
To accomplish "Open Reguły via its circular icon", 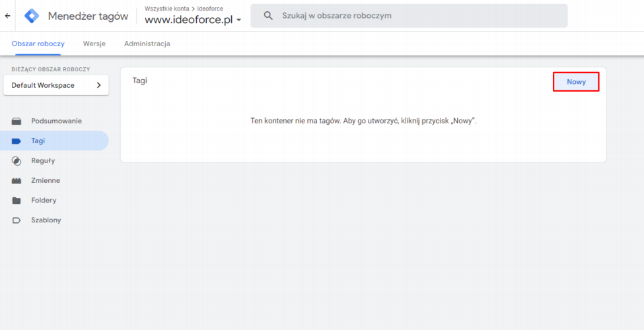I will [17, 161].
